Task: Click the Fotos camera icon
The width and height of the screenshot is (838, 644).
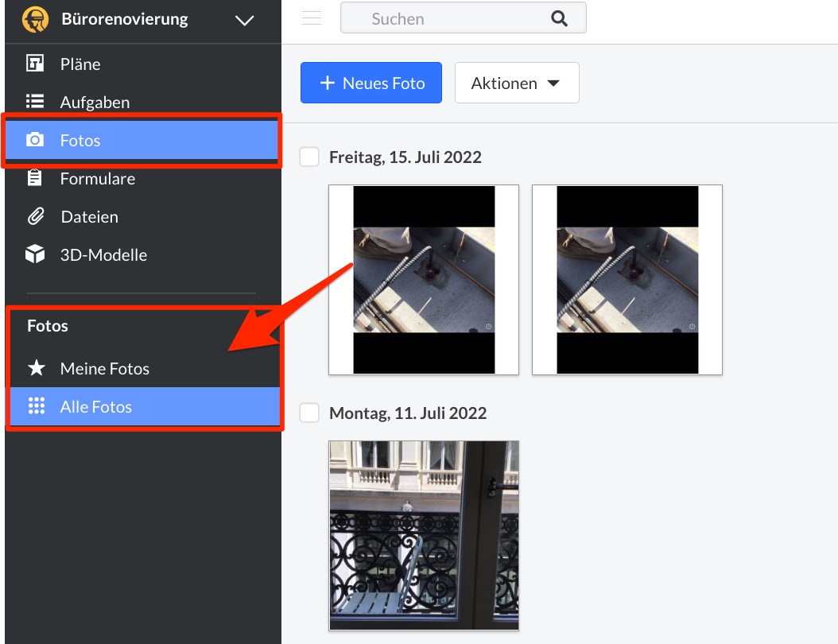Action: click(35, 141)
